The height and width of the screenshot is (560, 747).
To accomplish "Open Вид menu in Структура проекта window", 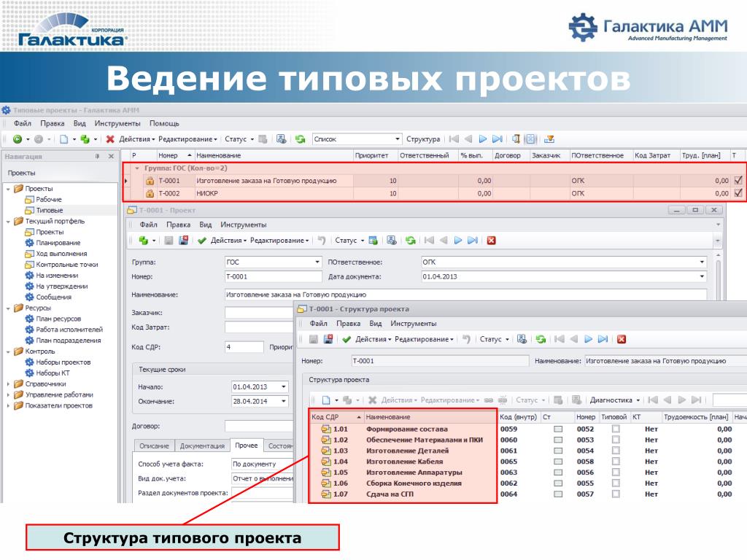I will pos(376,323).
